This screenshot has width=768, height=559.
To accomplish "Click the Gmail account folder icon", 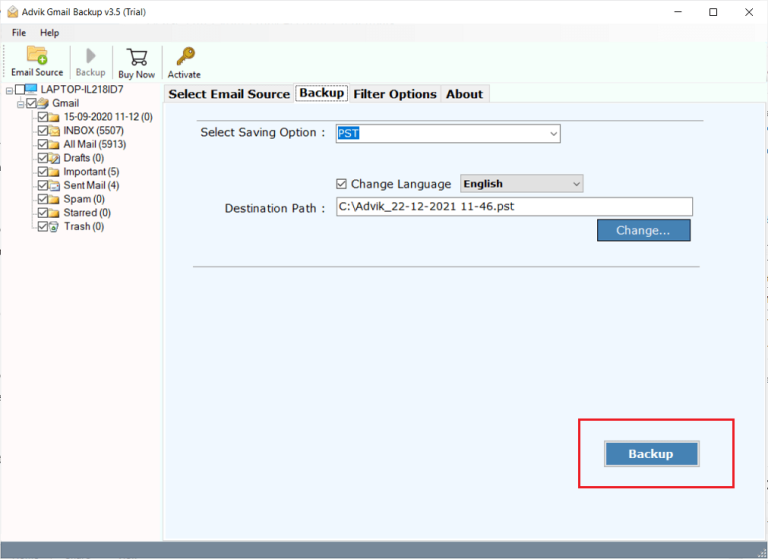I will click(45, 104).
